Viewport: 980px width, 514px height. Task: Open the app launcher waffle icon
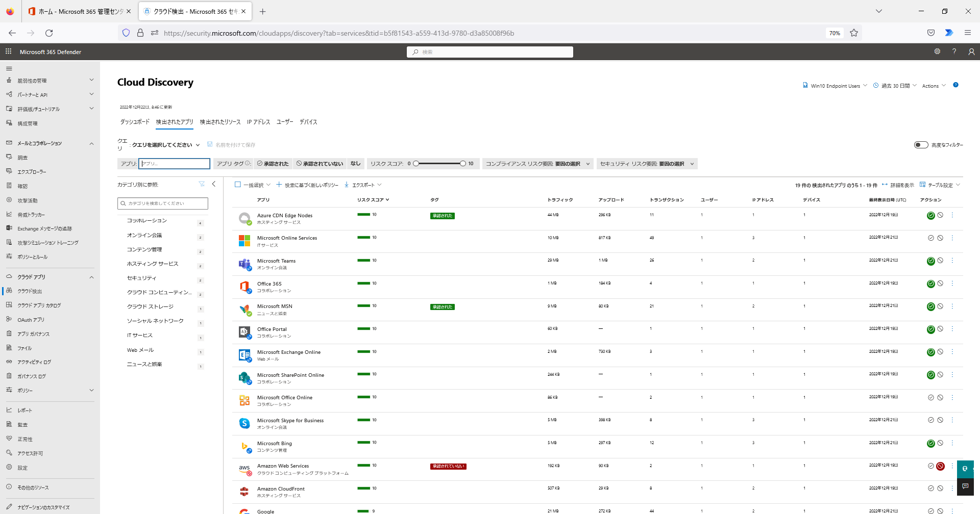(x=8, y=52)
